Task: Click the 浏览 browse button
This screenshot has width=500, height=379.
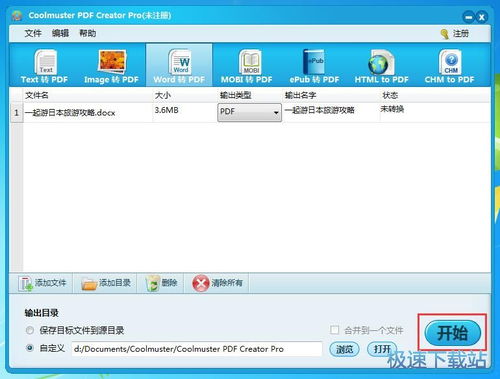Action: (344, 349)
